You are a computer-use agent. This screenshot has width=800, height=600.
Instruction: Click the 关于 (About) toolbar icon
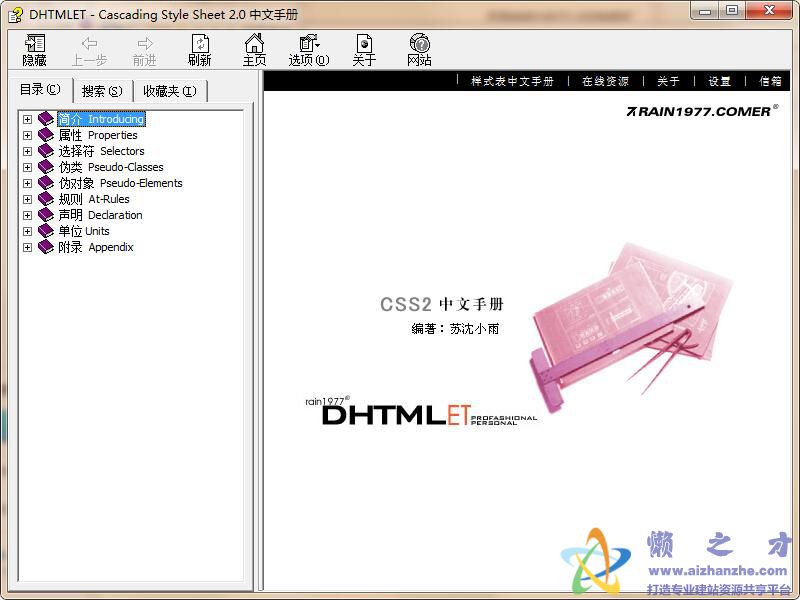[364, 50]
